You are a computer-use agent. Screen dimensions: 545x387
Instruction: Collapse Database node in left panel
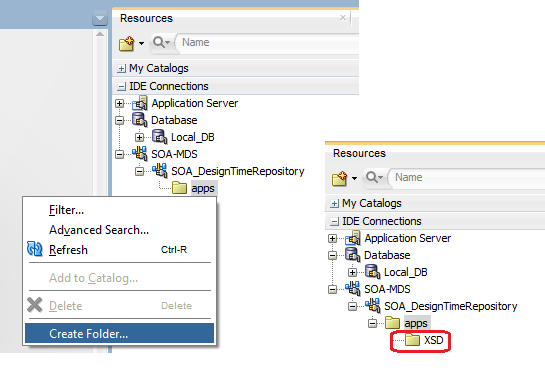point(119,120)
